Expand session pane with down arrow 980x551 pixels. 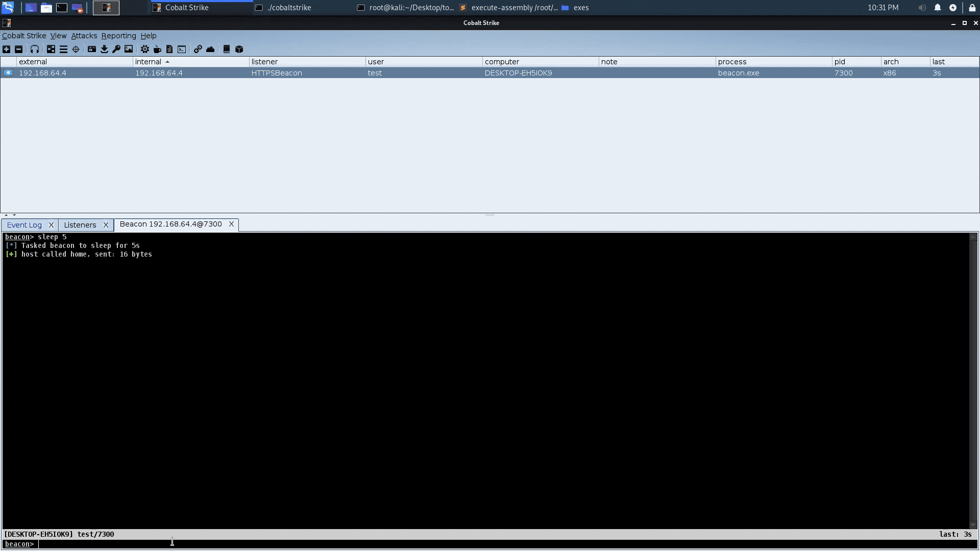(x=14, y=215)
